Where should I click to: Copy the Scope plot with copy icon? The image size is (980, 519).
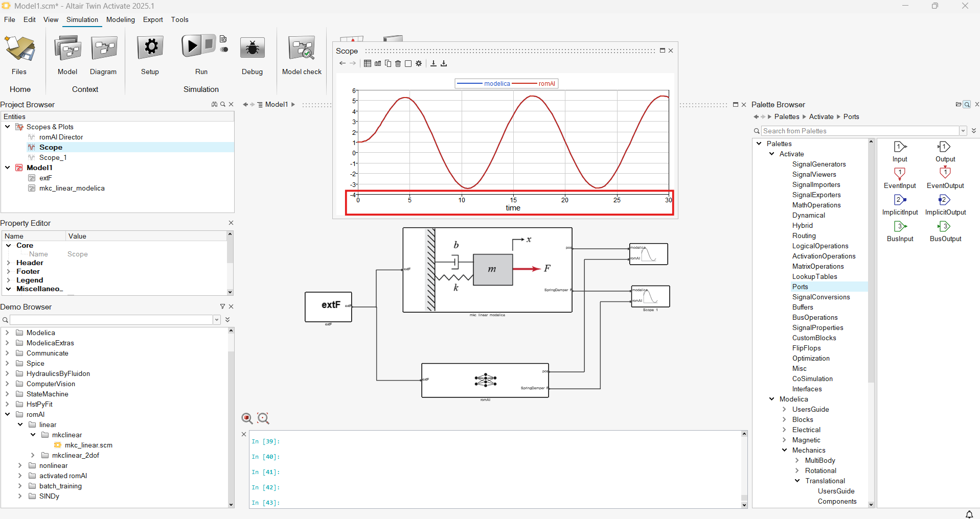tap(388, 63)
